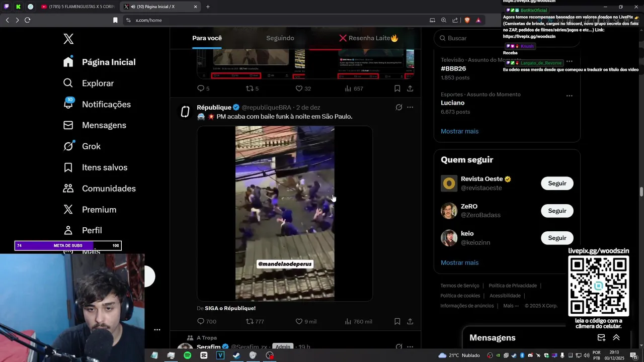Reply to the République post with 700 comments
The height and width of the screenshot is (362, 644).
pyautogui.click(x=206, y=321)
